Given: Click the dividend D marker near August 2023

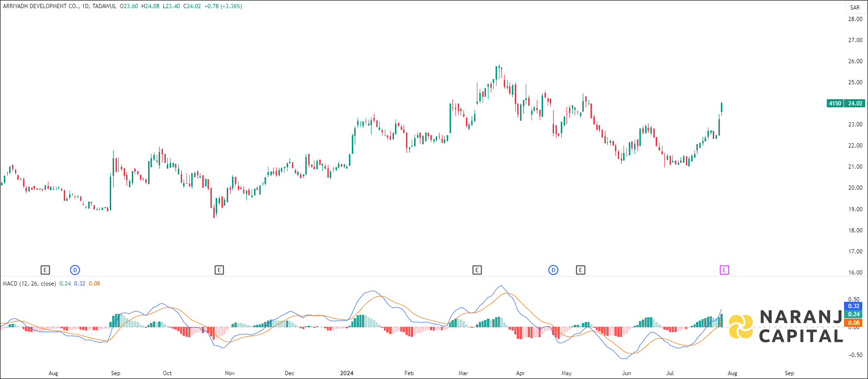Looking at the screenshot, I should tap(75, 270).
